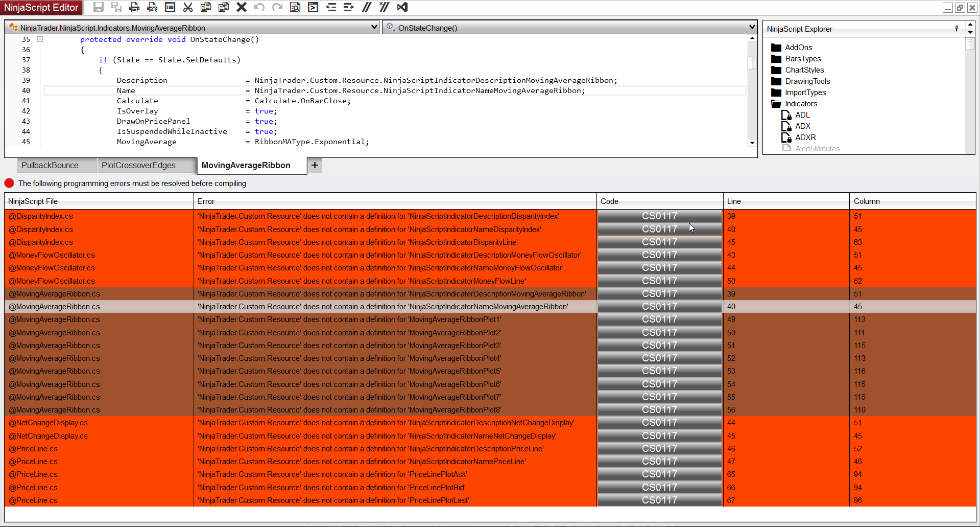Open CS0117 link for MovingAverageRibbonPlot1 error

click(660, 319)
